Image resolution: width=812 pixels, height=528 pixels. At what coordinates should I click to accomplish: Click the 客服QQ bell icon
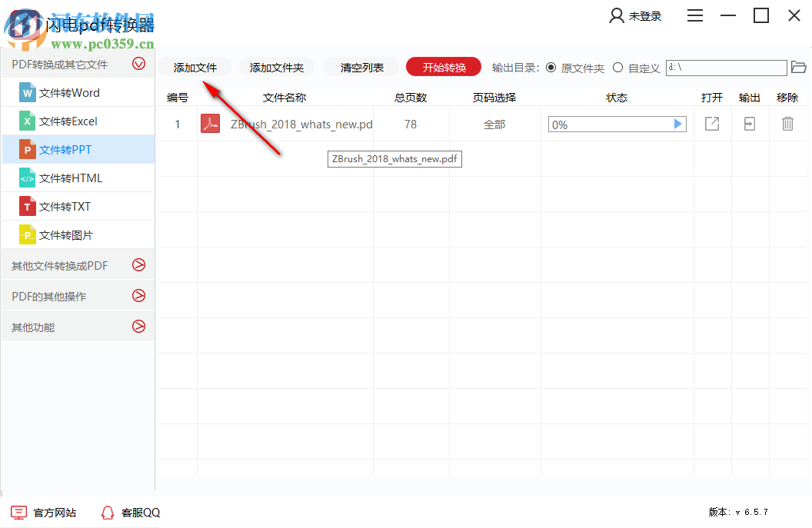pos(108,512)
